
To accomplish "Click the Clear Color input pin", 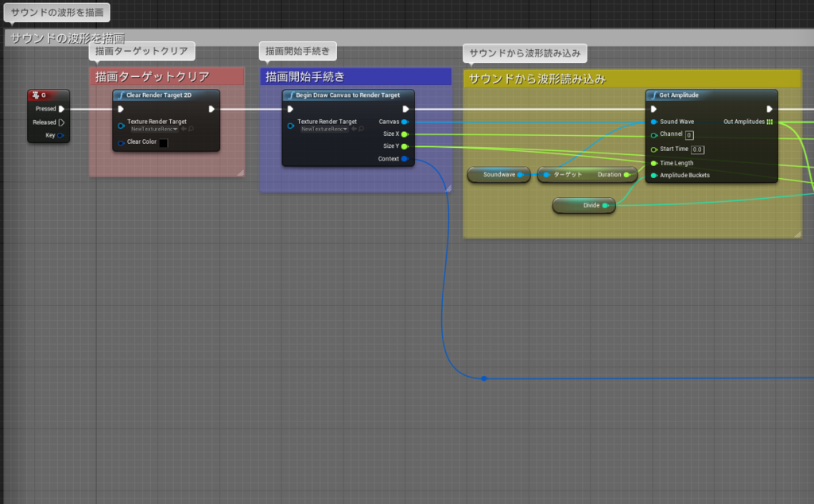I will (121, 143).
